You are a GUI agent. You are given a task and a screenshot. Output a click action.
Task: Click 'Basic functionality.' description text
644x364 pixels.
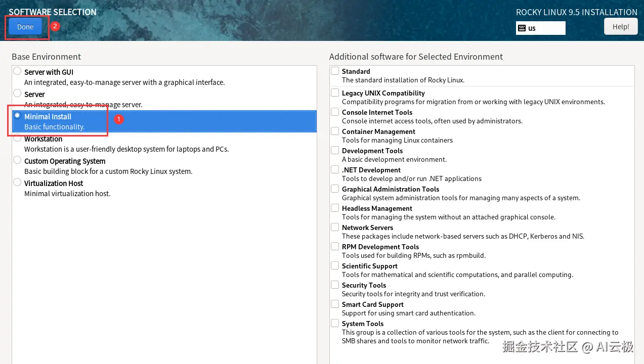click(x=54, y=127)
